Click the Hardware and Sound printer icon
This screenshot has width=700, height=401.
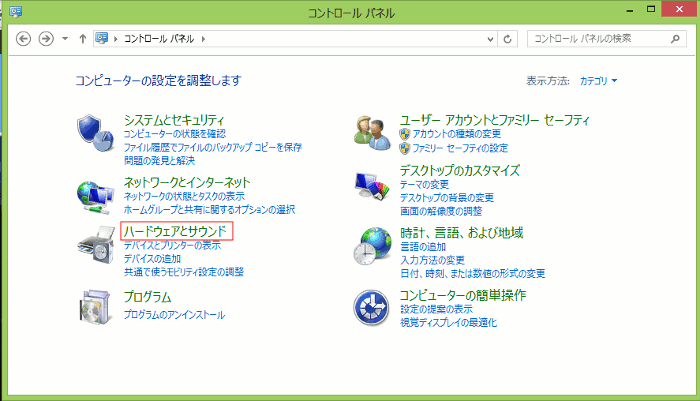[96, 246]
